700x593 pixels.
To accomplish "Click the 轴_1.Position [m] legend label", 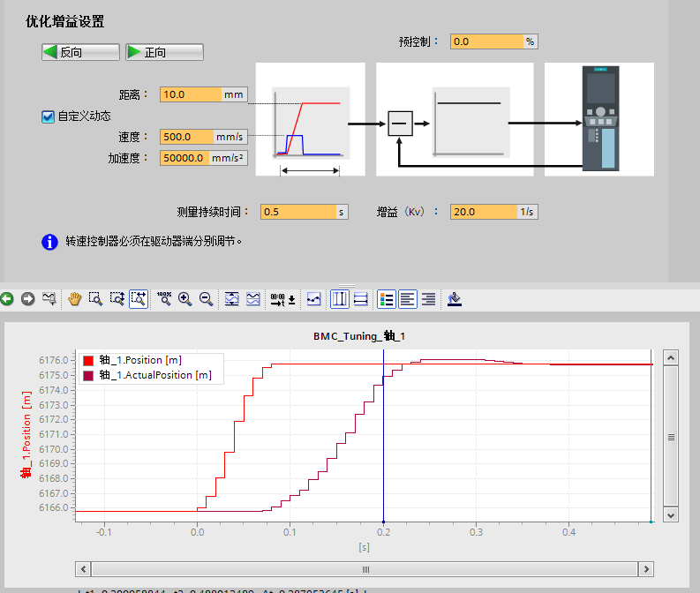I will click(140, 360).
